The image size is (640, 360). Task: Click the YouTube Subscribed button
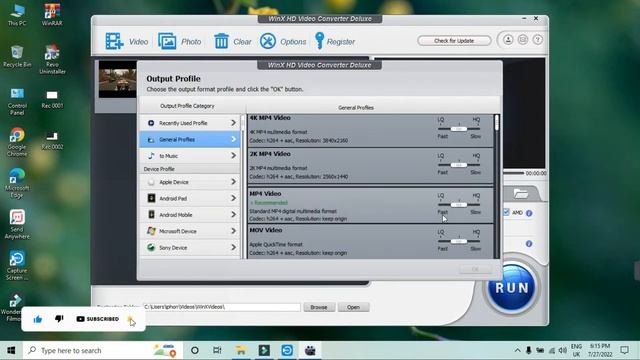coord(97,319)
